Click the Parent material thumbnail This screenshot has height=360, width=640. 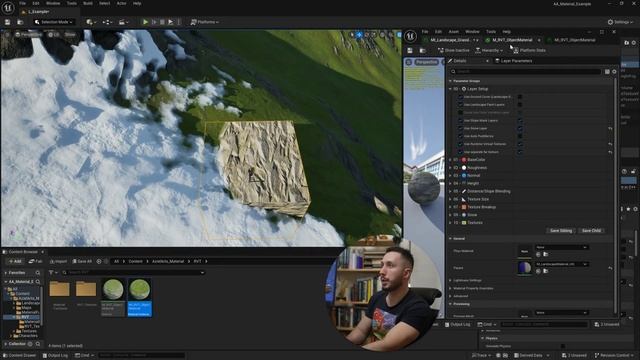524,268
